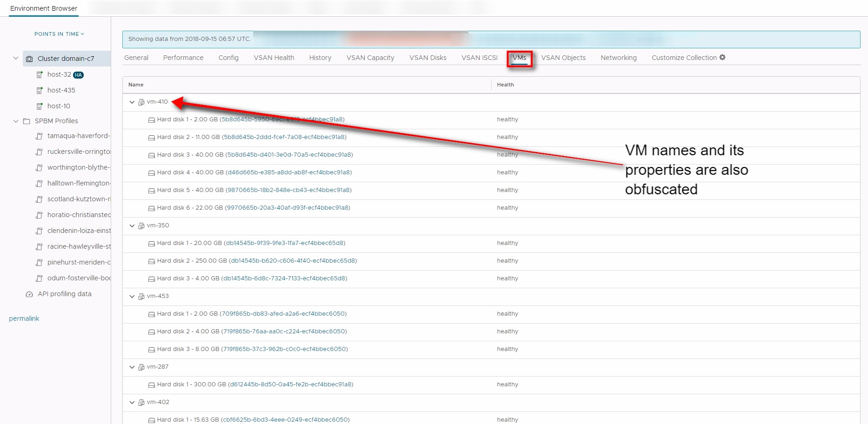Click the API profiling data gauge icon
Viewport: 868px width, 424px height.
[29, 294]
